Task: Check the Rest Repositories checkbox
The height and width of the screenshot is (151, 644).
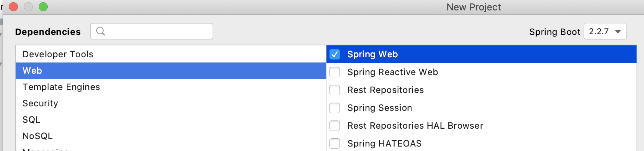Action: (335, 90)
